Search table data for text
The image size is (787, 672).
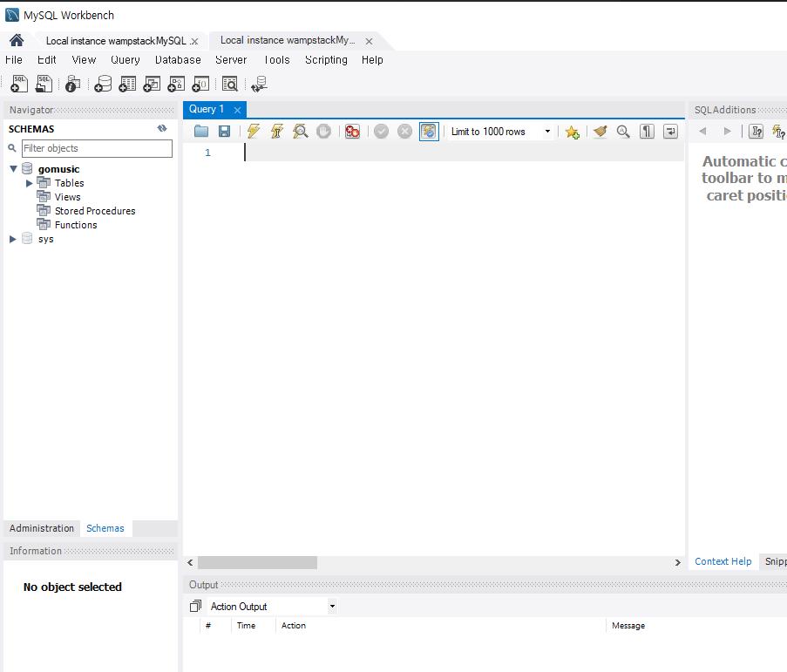coord(230,84)
